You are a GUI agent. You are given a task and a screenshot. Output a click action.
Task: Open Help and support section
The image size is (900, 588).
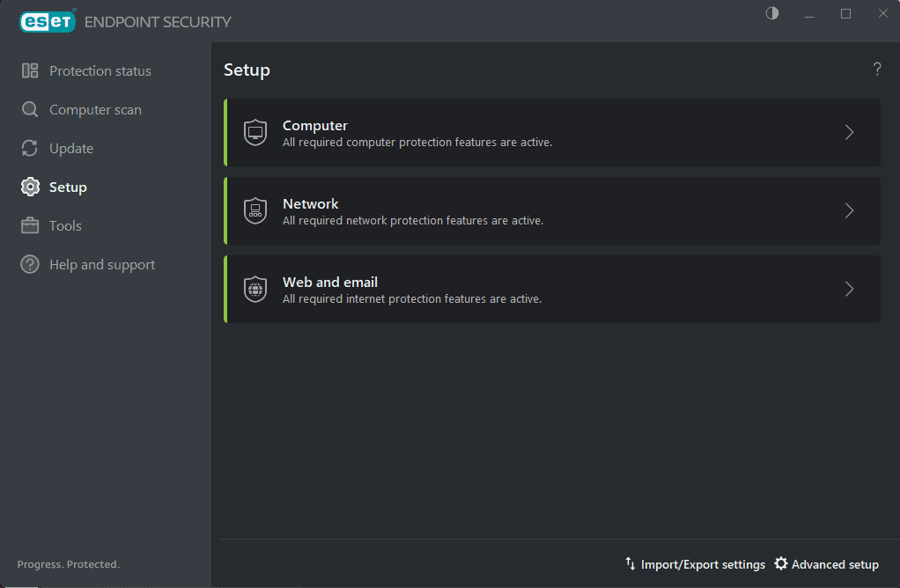point(102,264)
